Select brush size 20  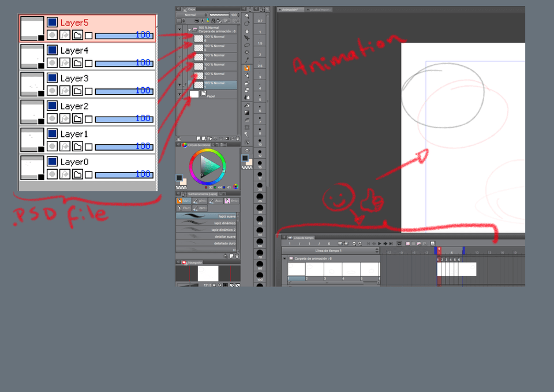[260, 185]
